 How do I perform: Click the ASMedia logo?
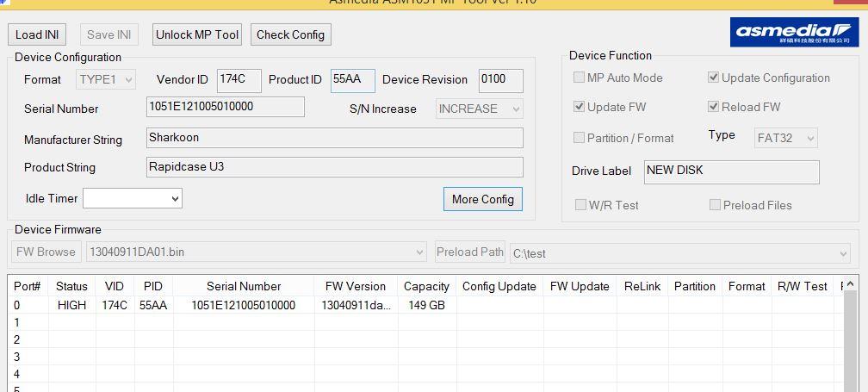click(793, 33)
